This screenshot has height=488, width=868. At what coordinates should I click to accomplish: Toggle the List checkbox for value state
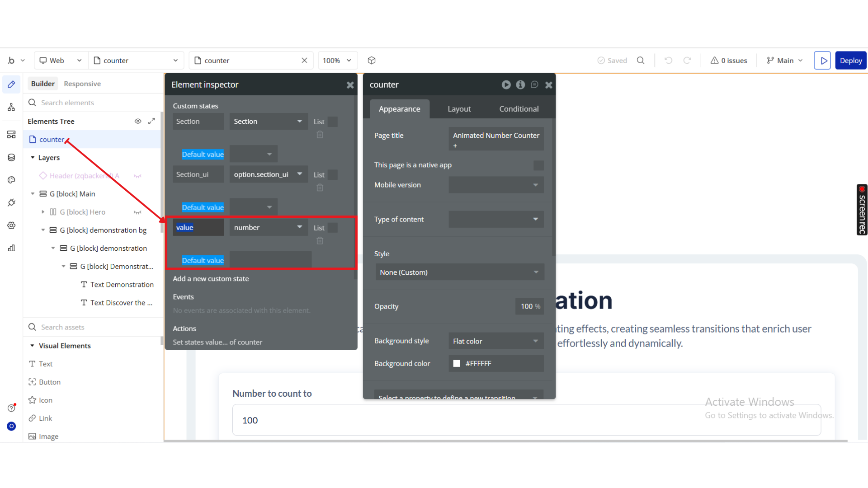click(333, 228)
